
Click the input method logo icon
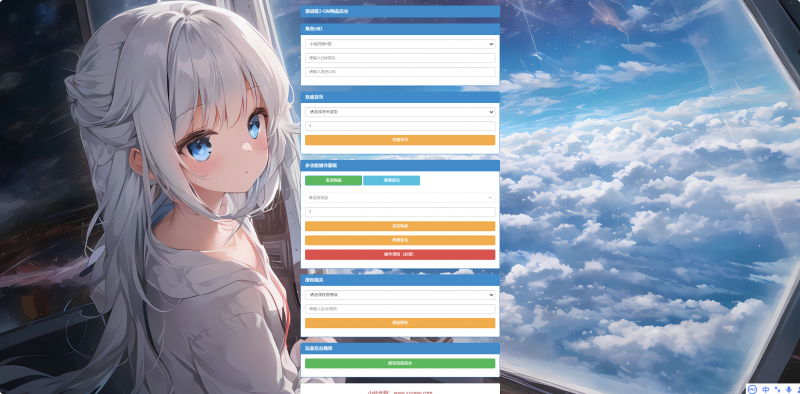coord(752,389)
